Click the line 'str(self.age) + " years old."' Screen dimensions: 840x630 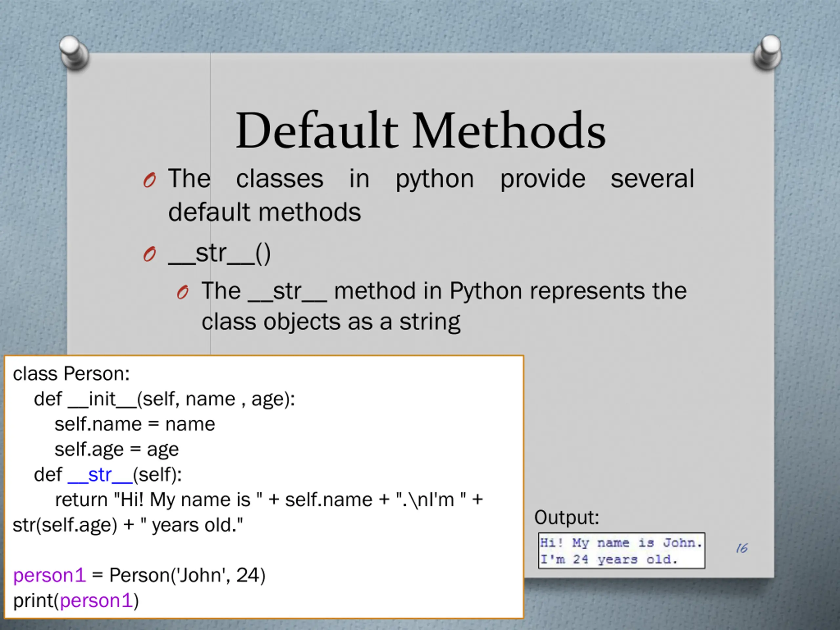click(x=128, y=525)
